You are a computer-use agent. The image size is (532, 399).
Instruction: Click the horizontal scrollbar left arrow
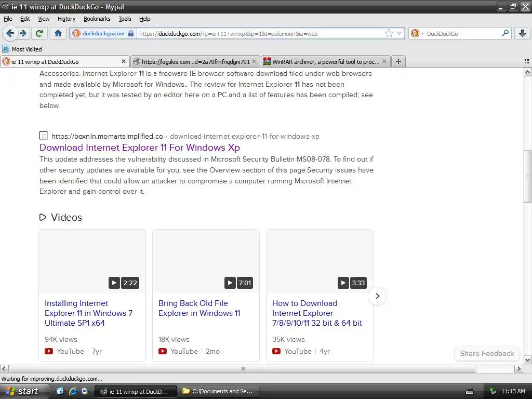click(x=4, y=369)
